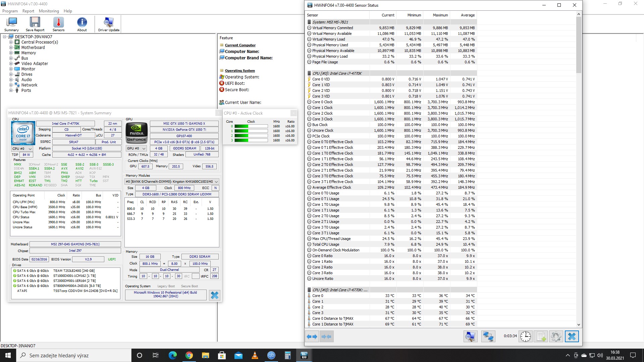This screenshot has height=362, width=644.
Task: Click the Current Computer link
Action: tap(240, 45)
